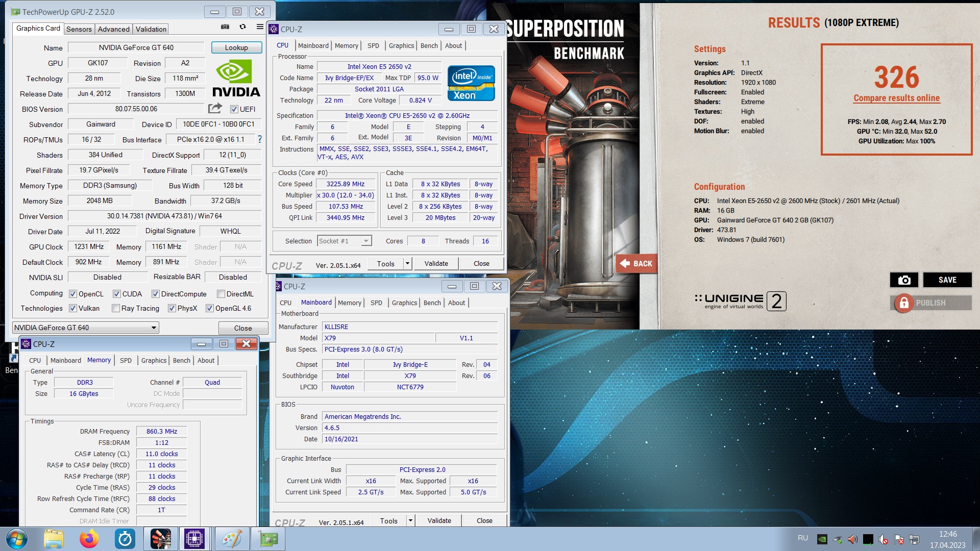Click BACK button in Superposition

pos(636,264)
